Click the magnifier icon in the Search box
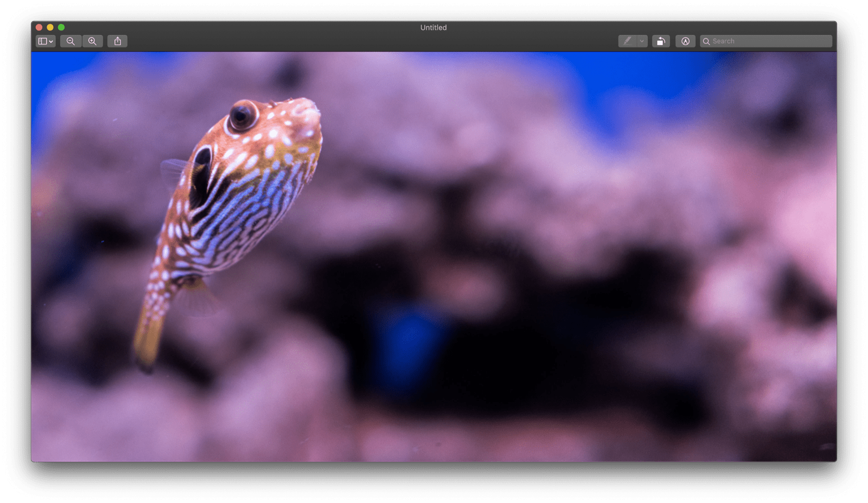 pyautogui.click(x=706, y=41)
